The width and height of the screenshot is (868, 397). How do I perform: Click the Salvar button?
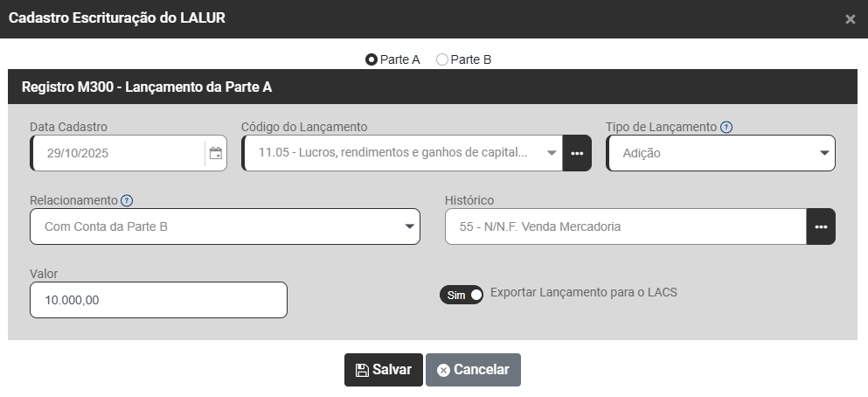click(x=384, y=370)
